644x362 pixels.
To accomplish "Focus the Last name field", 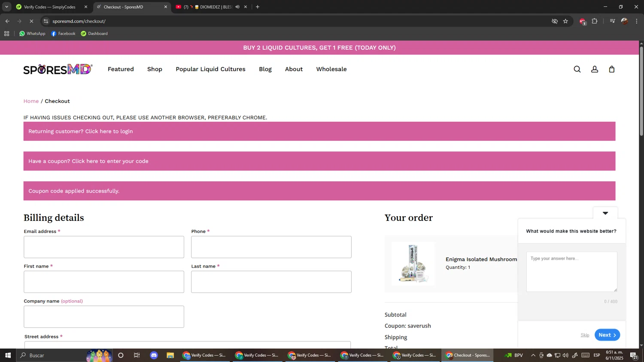I will coord(271,282).
